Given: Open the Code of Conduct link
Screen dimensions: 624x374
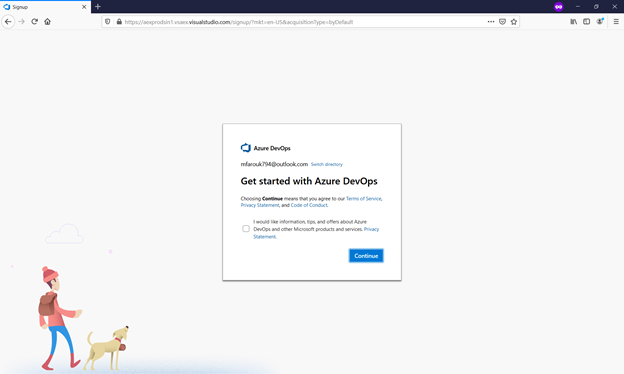Looking at the screenshot, I should [x=309, y=205].
